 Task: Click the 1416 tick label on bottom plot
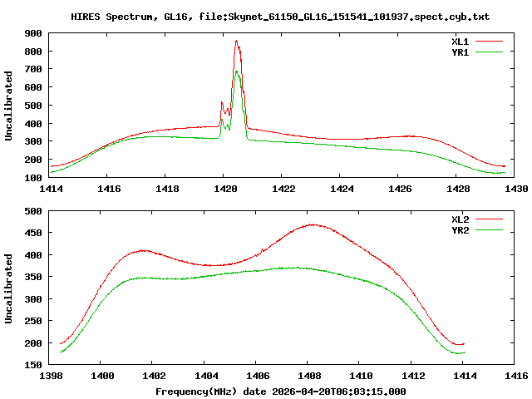point(516,376)
